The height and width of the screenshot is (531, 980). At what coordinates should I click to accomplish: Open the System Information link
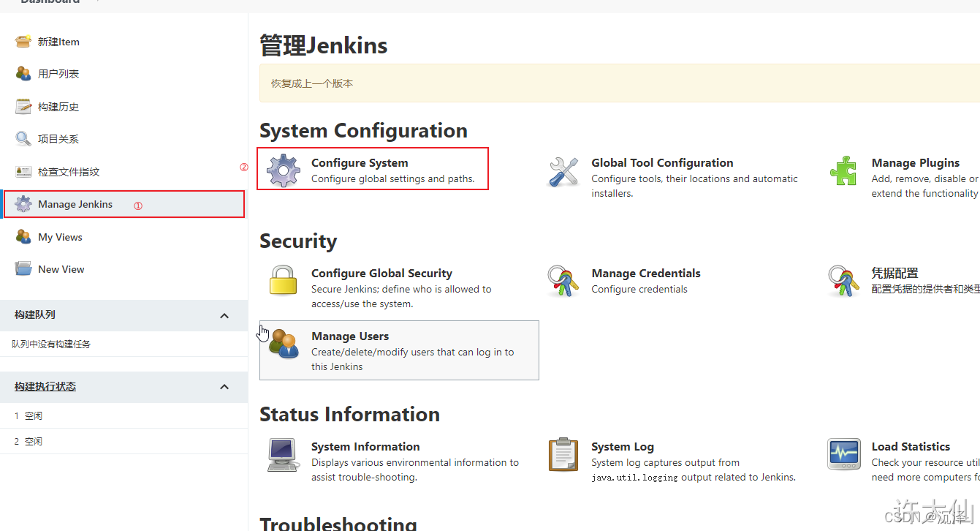click(365, 447)
